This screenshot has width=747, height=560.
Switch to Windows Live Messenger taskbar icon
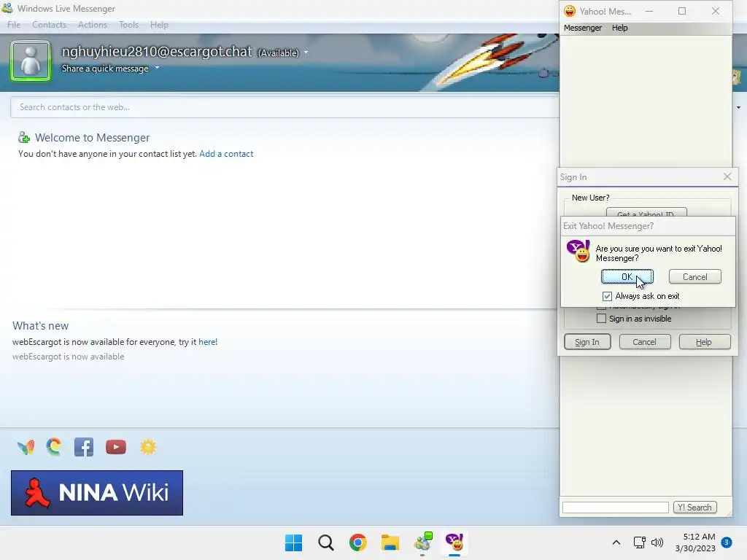point(422,542)
